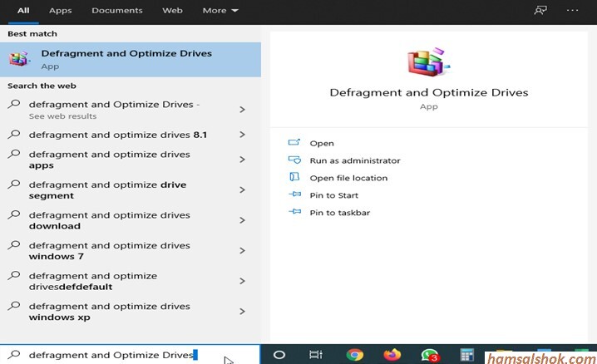
Task: Select 'defragment and optimize drives download' suggestion
Action: pyautogui.click(x=131, y=220)
